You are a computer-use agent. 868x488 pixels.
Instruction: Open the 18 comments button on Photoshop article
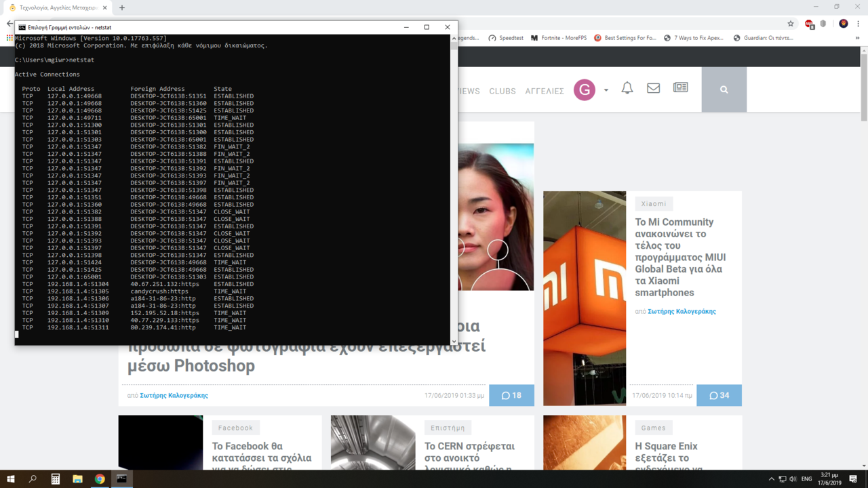coord(511,395)
